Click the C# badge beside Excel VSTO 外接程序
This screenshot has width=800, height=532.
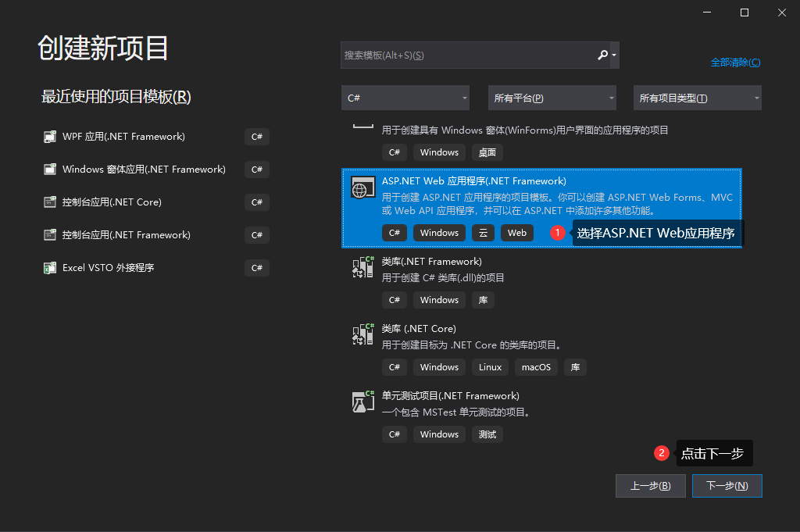coord(256,268)
